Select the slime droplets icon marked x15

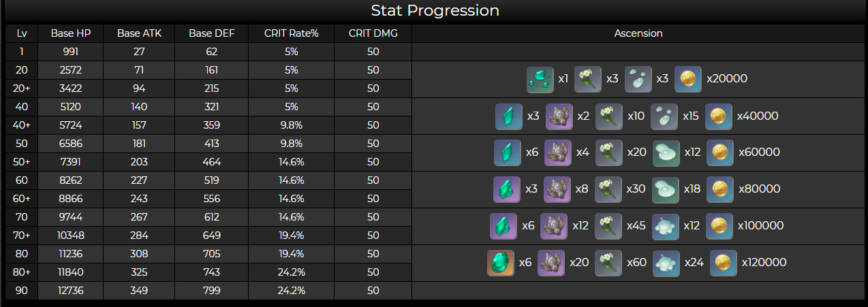pos(664,116)
